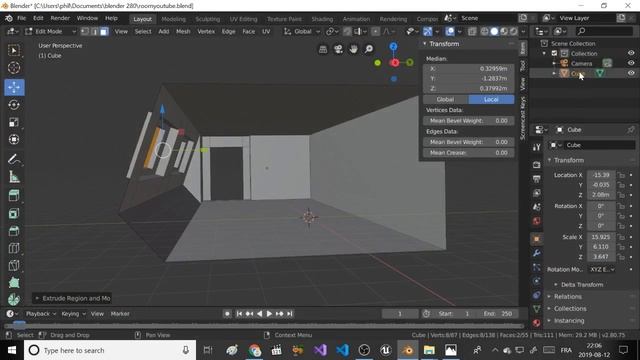Open the Marker menu in timeline
The height and width of the screenshot is (360, 640).
tap(120, 313)
